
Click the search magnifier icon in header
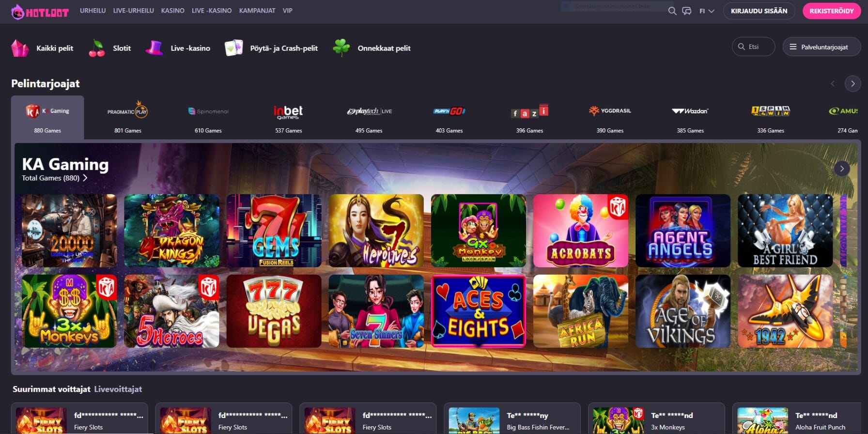click(x=672, y=11)
